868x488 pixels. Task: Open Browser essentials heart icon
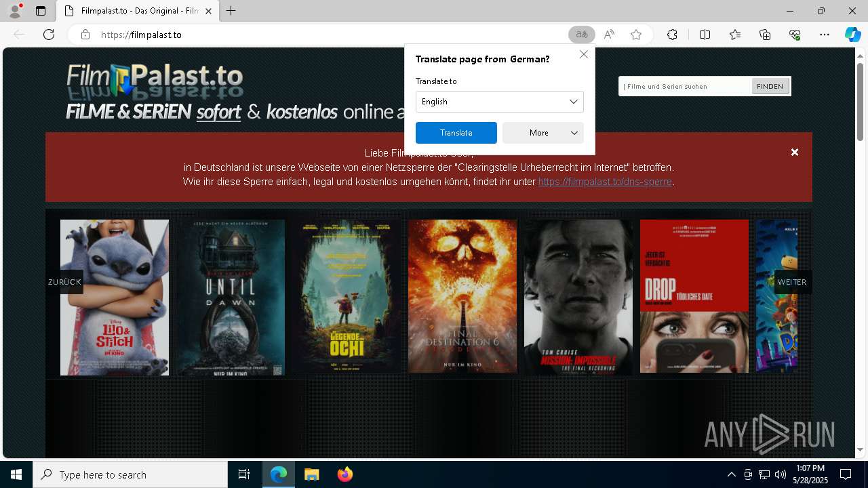click(795, 35)
